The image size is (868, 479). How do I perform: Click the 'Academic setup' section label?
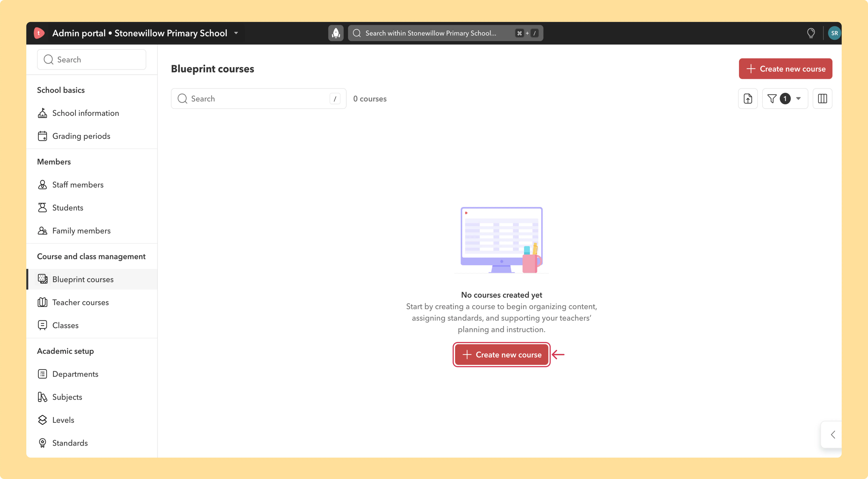(x=65, y=351)
